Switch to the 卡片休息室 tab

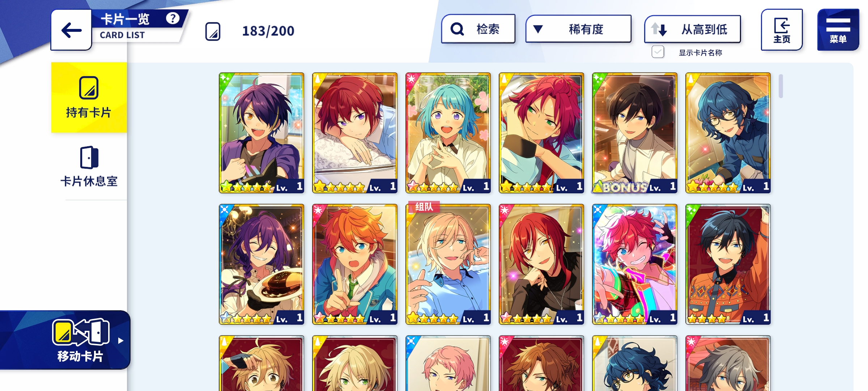tap(89, 167)
